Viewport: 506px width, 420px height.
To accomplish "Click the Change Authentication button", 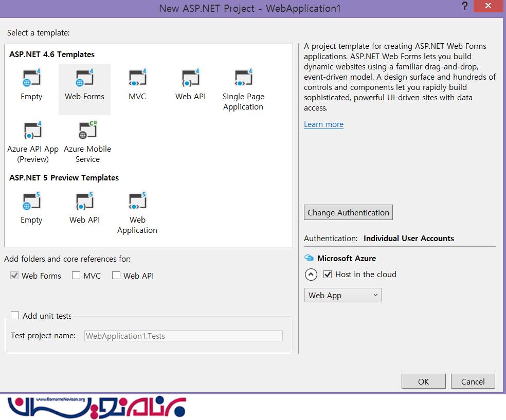I will click(x=348, y=212).
